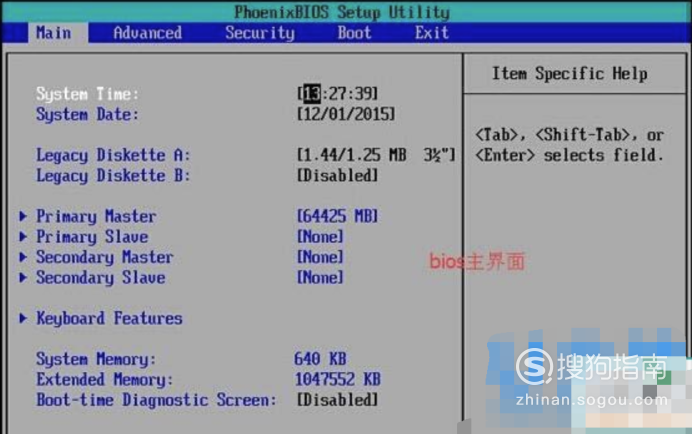Click the Legacy Diskette B label
The image size is (692, 434).
point(113,176)
